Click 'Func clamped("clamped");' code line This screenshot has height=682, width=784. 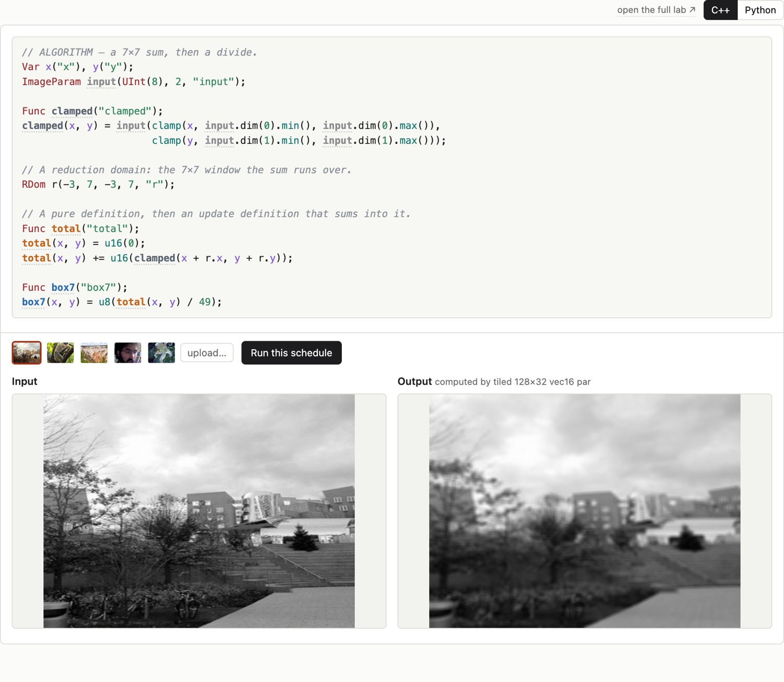(x=93, y=111)
